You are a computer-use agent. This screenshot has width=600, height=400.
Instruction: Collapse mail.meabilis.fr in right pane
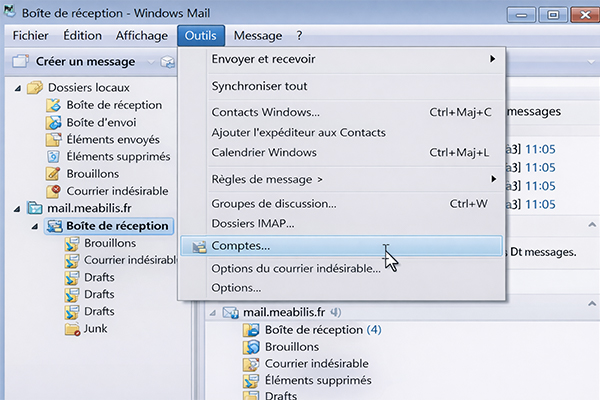212,313
